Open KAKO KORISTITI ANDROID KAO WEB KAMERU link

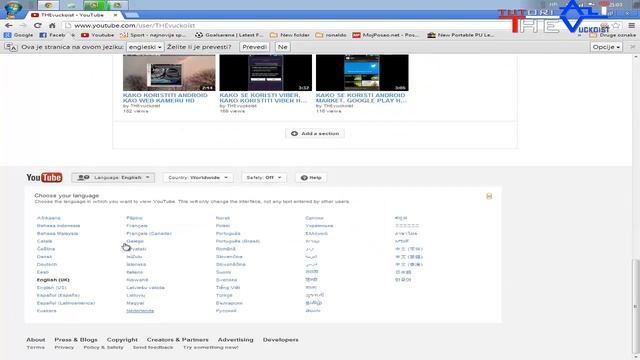[x=165, y=98]
